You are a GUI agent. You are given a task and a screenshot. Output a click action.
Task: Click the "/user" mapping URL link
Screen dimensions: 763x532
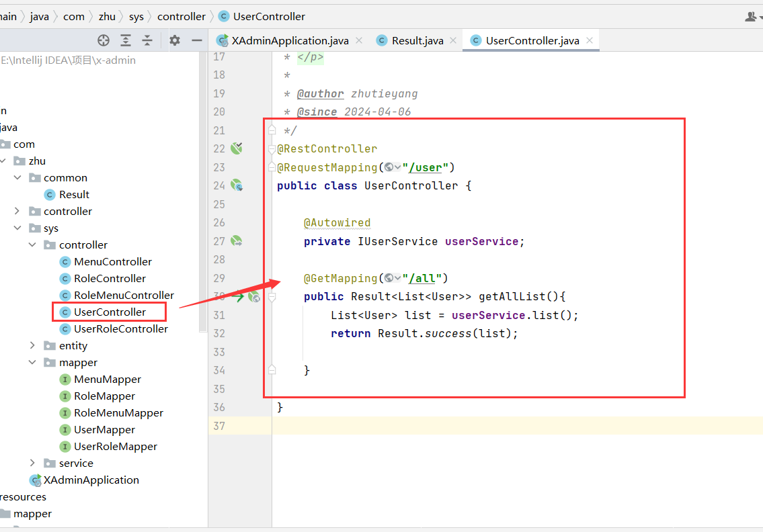[426, 168]
